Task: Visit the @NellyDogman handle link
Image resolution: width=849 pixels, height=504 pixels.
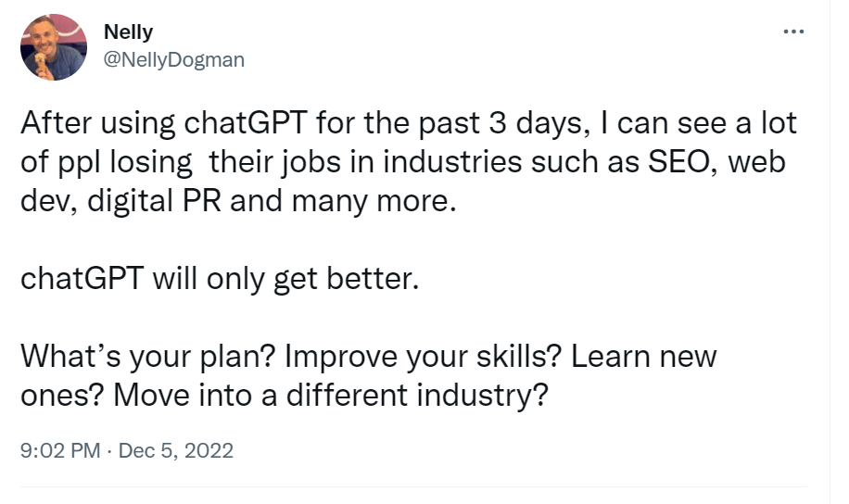Action: (x=174, y=59)
